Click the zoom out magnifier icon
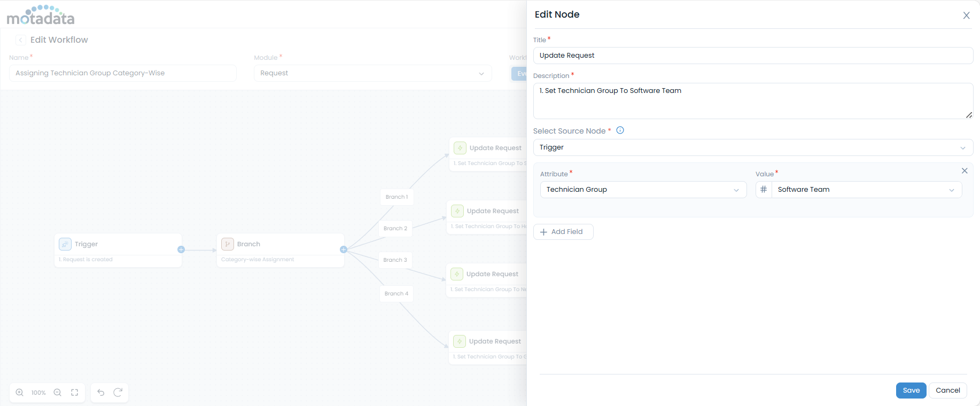This screenshot has height=406, width=980. point(58,393)
